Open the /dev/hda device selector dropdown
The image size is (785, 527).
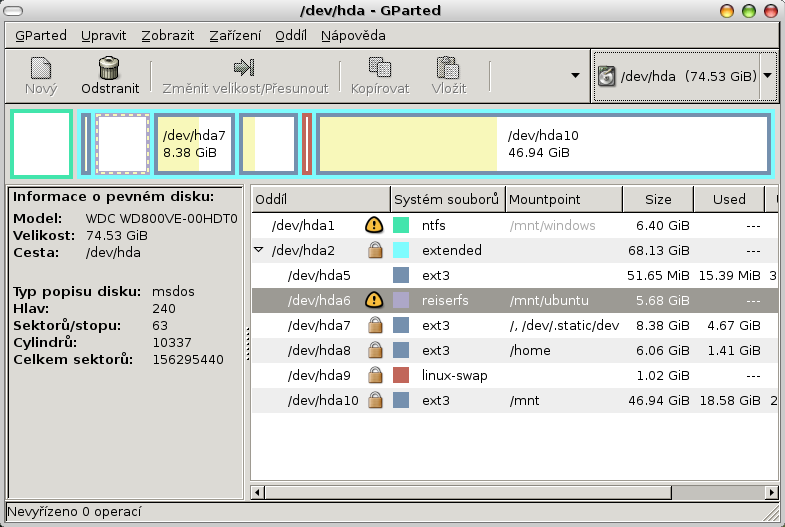point(767,76)
